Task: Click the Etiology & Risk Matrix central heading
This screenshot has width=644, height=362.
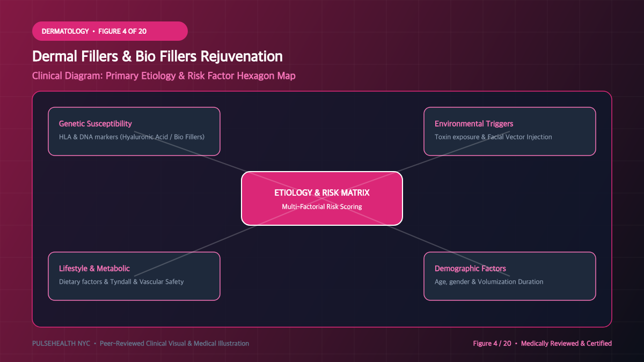Action: (322, 193)
